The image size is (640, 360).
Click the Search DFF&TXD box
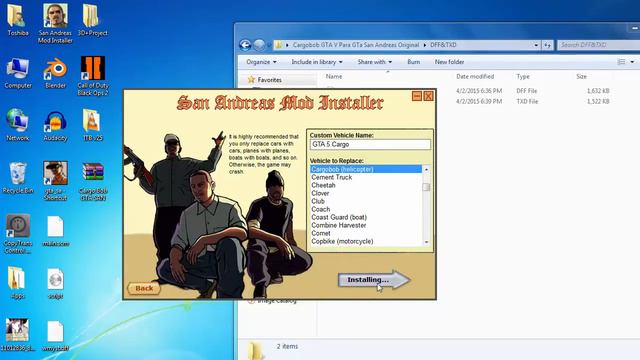598,45
